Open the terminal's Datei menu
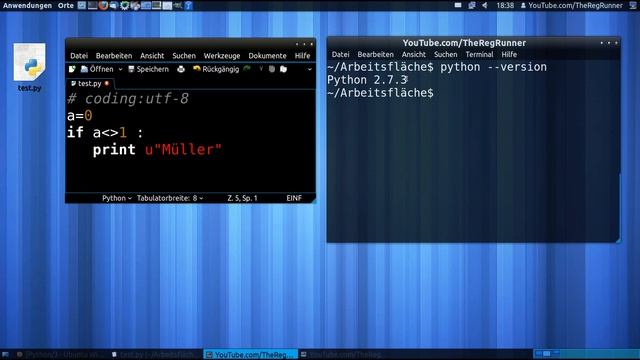 340,54
